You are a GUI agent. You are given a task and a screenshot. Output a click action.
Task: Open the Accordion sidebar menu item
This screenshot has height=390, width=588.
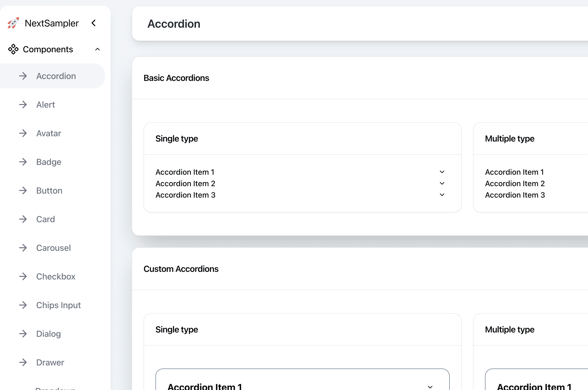pyautogui.click(x=56, y=76)
